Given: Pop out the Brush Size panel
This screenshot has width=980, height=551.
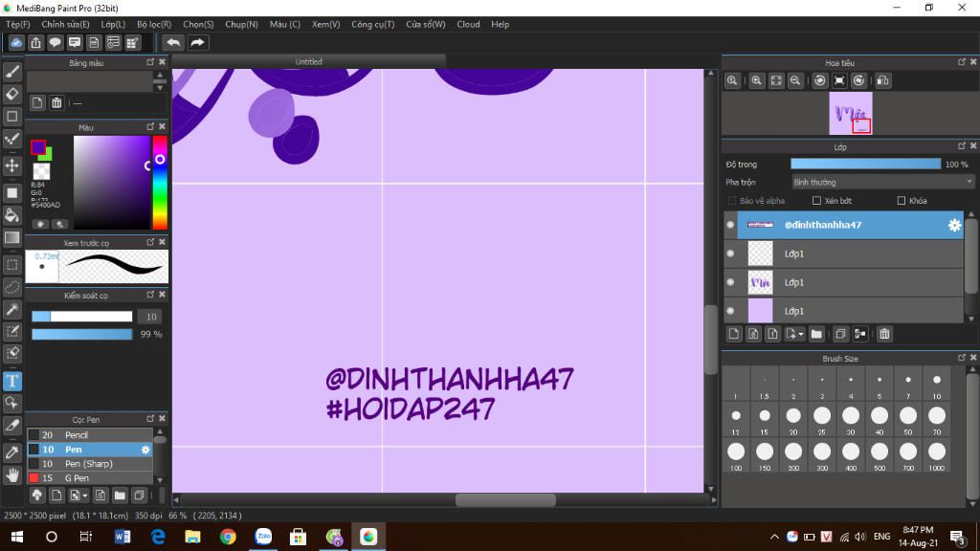Looking at the screenshot, I should tap(961, 358).
